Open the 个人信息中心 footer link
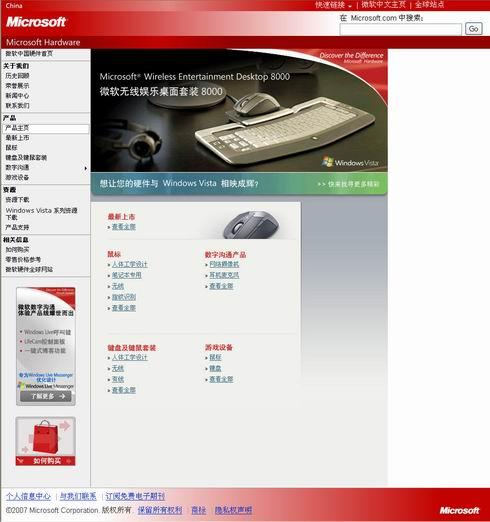 click(x=28, y=496)
